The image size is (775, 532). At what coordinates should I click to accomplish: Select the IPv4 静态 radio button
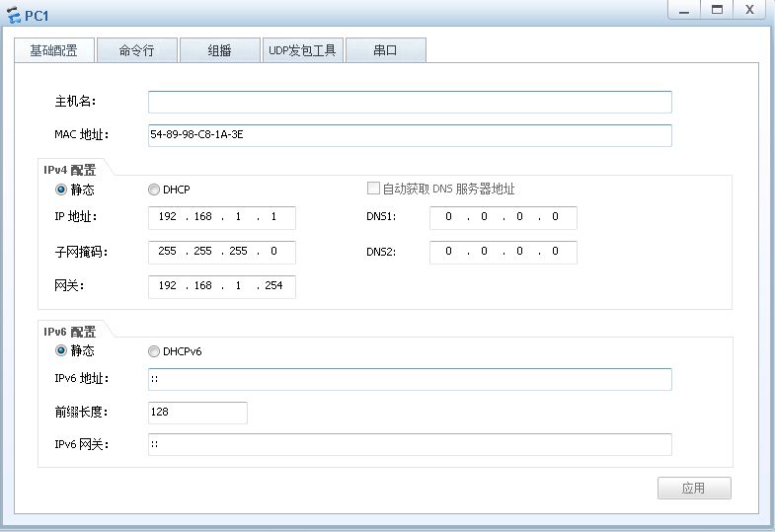[61, 190]
